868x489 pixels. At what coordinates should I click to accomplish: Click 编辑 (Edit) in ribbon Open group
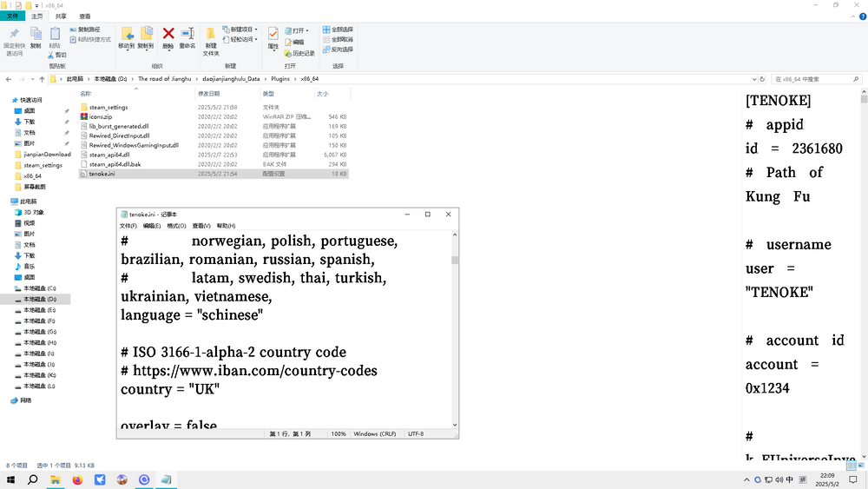294,42
